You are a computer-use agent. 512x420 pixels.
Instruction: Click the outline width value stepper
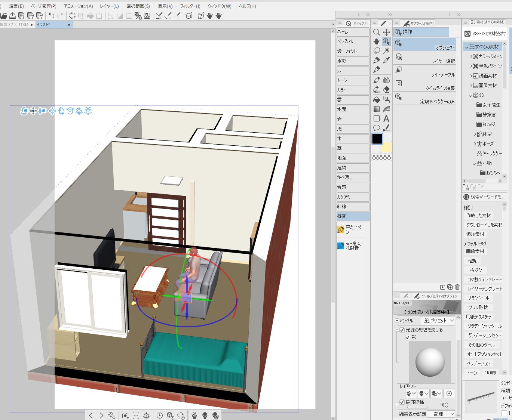coord(447,405)
